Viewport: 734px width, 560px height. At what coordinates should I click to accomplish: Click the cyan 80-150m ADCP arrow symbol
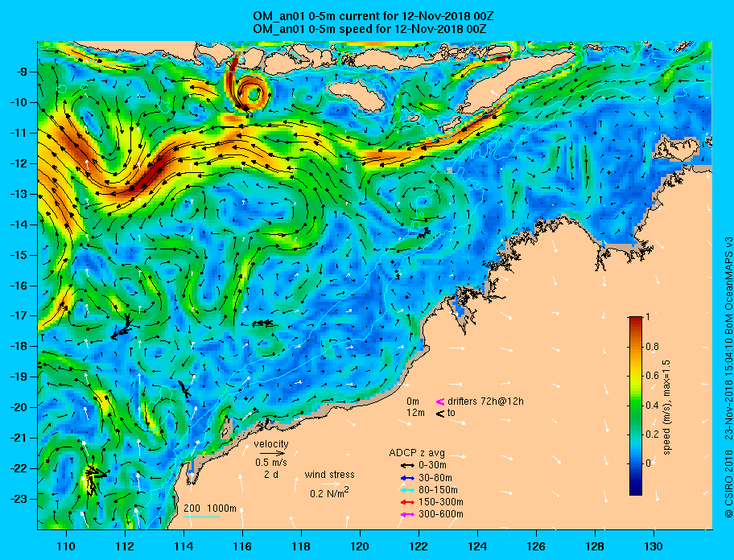click(x=407, y=490)
